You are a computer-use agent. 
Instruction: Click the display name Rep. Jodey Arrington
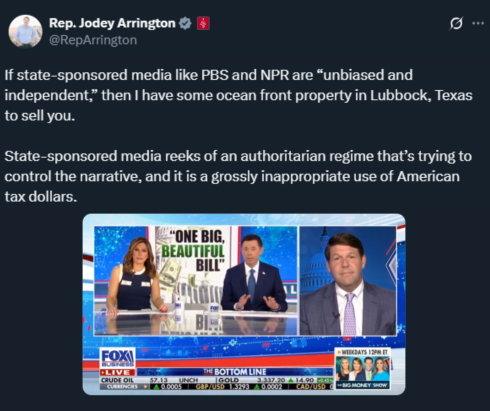click(112, 23)
